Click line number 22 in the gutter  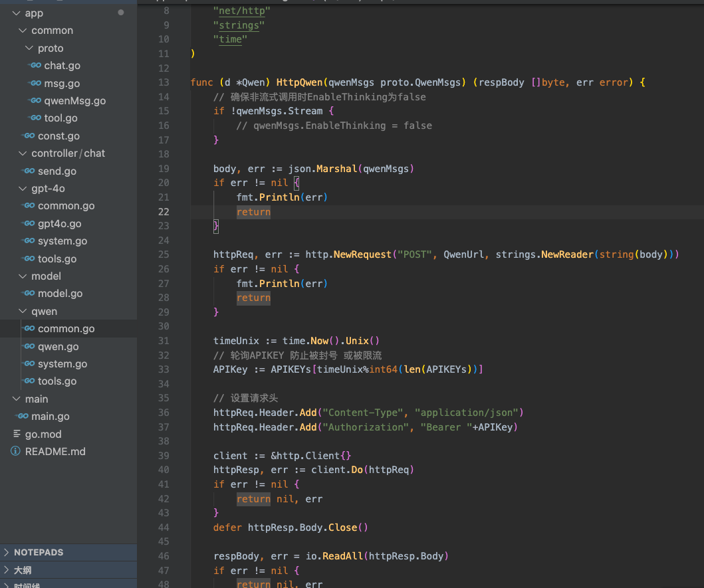(163, 212)
